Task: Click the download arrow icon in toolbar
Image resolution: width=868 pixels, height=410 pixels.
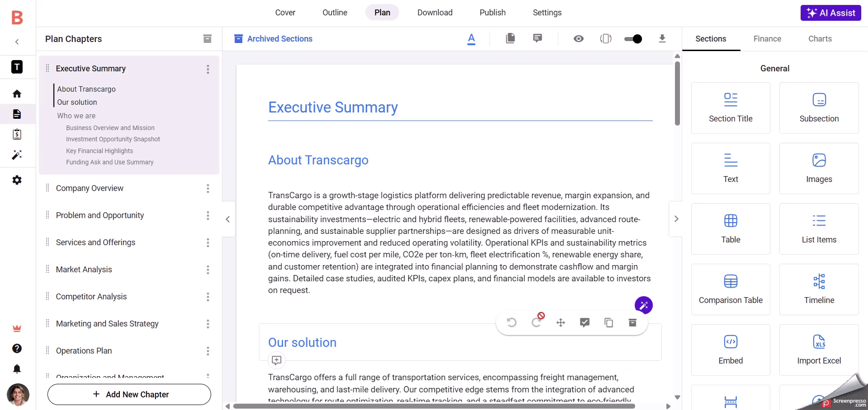Action: click(x=662, y=38)
